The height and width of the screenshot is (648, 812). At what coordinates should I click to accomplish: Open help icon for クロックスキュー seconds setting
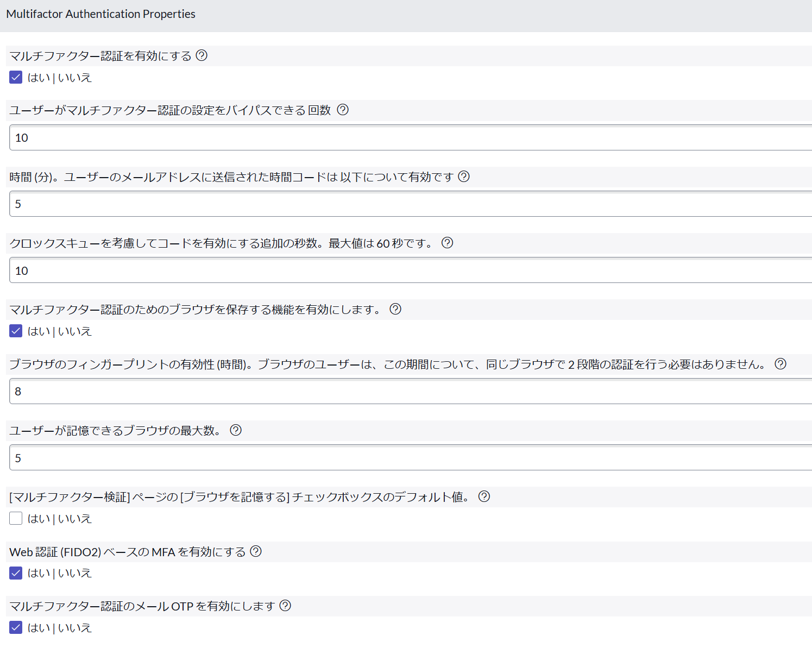click(447, 243)
